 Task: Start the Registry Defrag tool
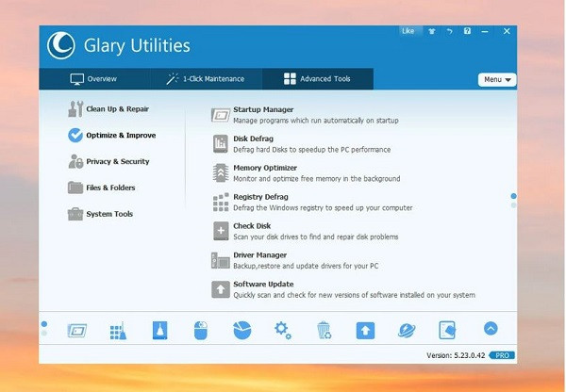coord(312,203)
